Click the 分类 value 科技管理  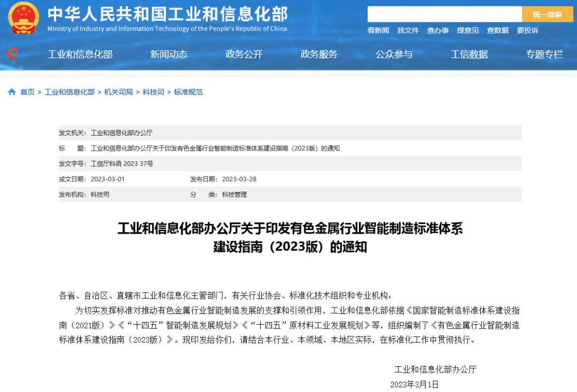(x=234, y=194)
